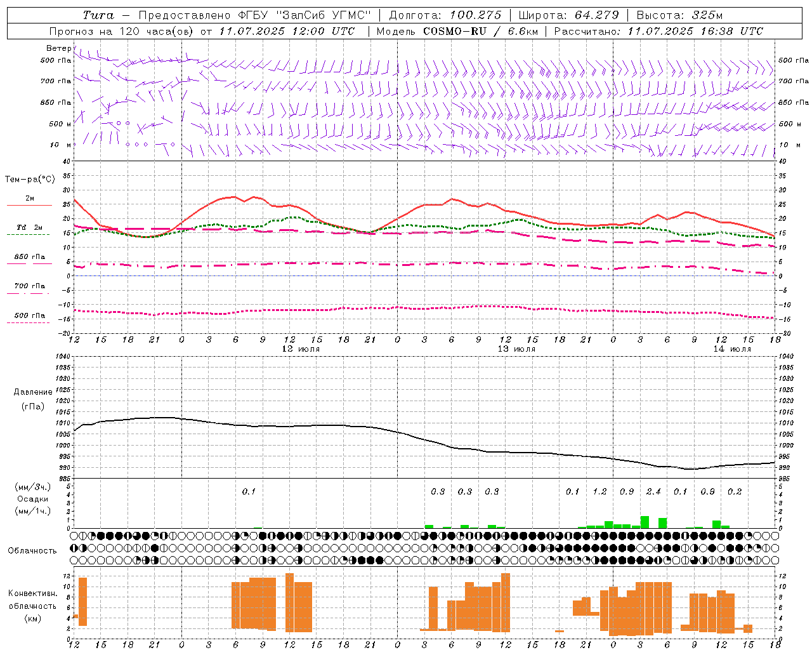
Task: Click the "0.2" precipitation value
Action: coord(735,491)
